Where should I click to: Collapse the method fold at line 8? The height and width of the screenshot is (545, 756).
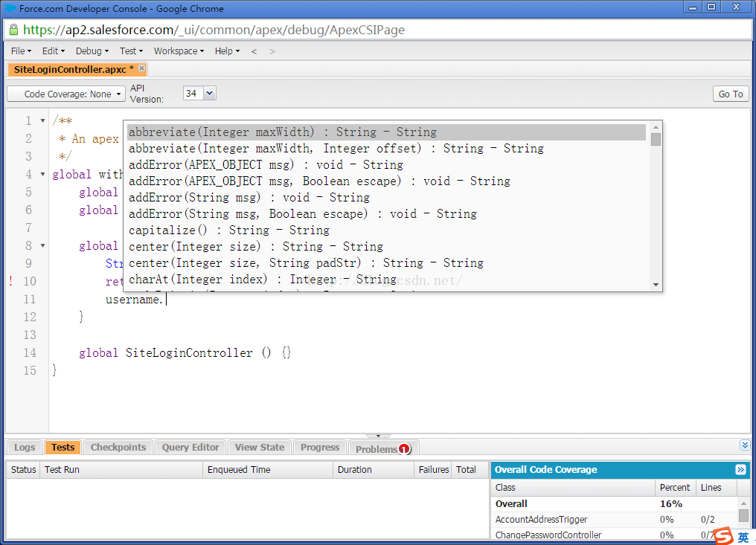tap(42, 245)
